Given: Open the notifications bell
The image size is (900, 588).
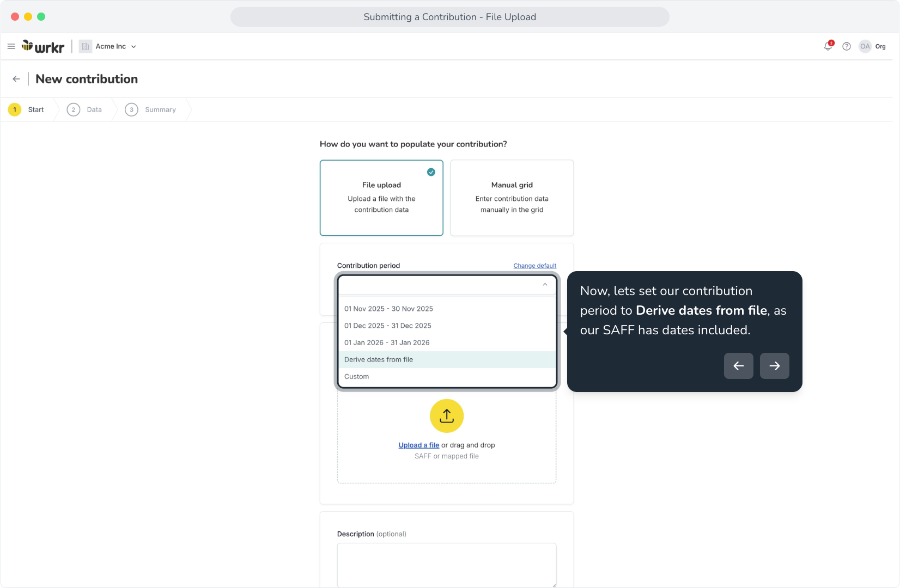Looking at the screenshot, I should coord(828,46).
